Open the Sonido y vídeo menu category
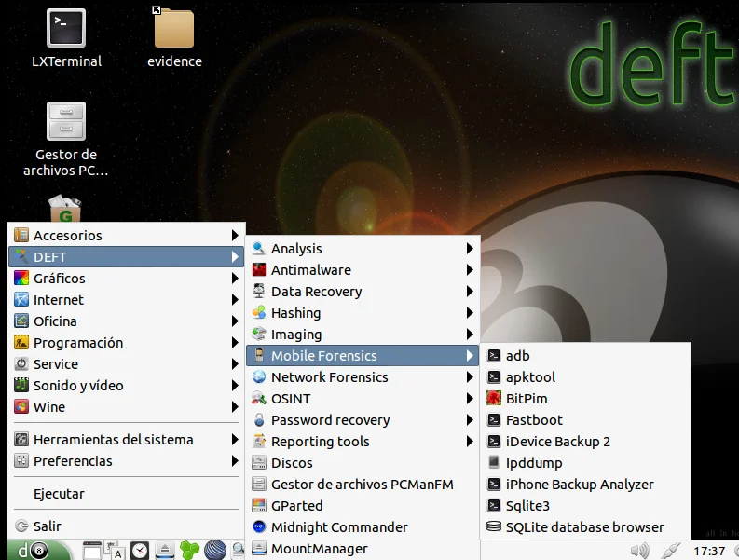 tap(127, 386)
